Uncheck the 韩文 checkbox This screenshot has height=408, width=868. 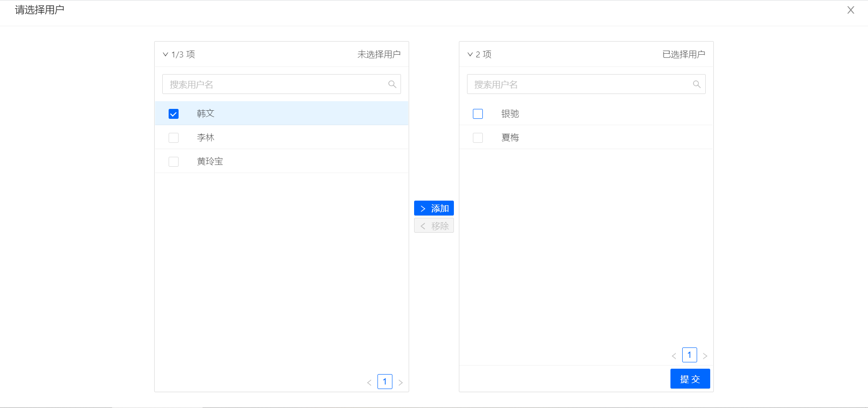click(174, 114)
